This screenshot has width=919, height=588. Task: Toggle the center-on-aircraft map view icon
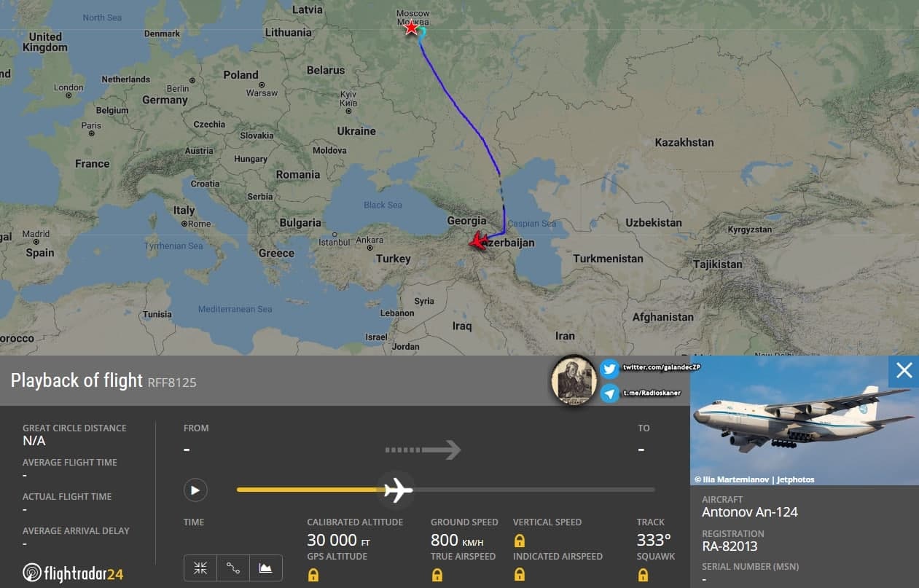(200, 568)
